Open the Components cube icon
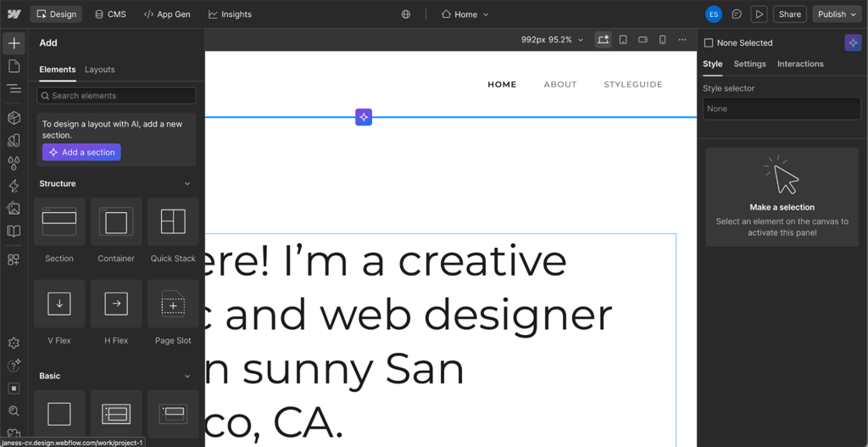This screenshot has width=868, height=447. 14,117
